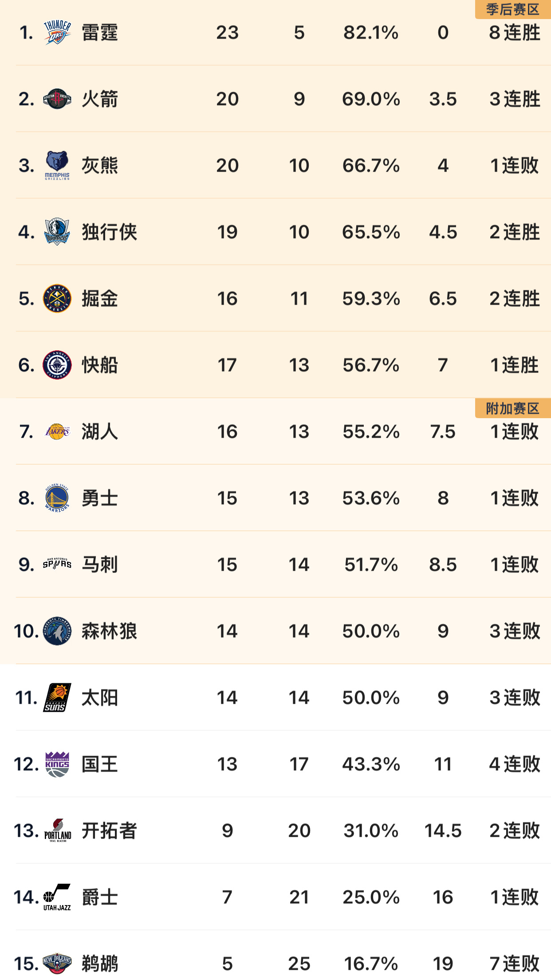The image size is (551, 980).
Task: Open the Memphis Grizzlies logo
Action: click(x=57, y=165)
